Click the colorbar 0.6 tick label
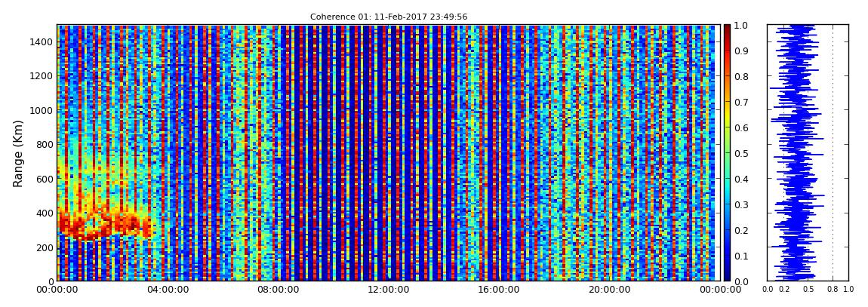Image resolution: width=868 pixels, height=307 pixels. [x=740, y=127]
